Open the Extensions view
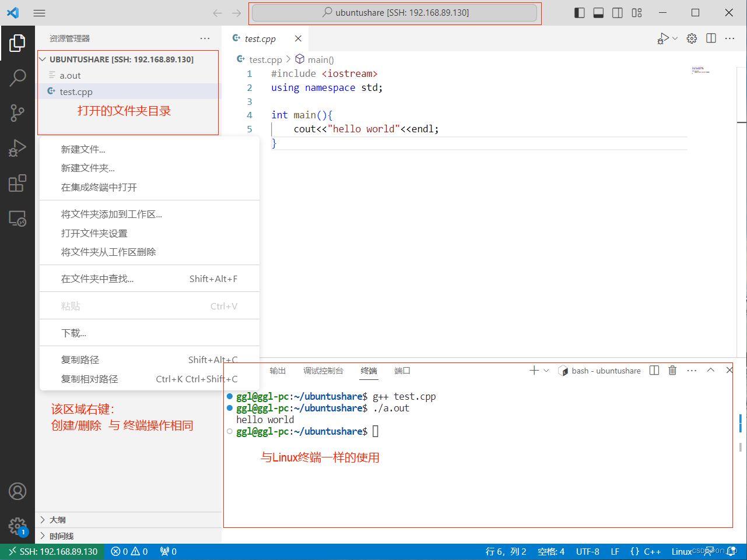This screenshot has height=560, width=747. [17, 183]
